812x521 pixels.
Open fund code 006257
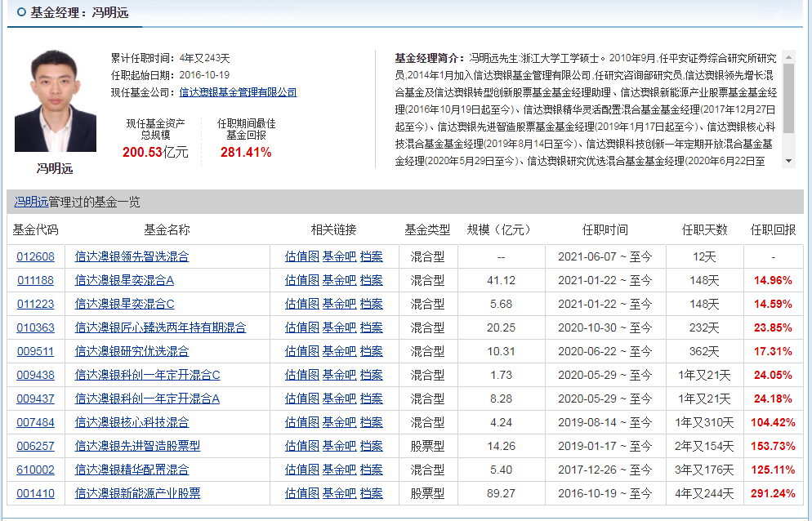[35, 446]
